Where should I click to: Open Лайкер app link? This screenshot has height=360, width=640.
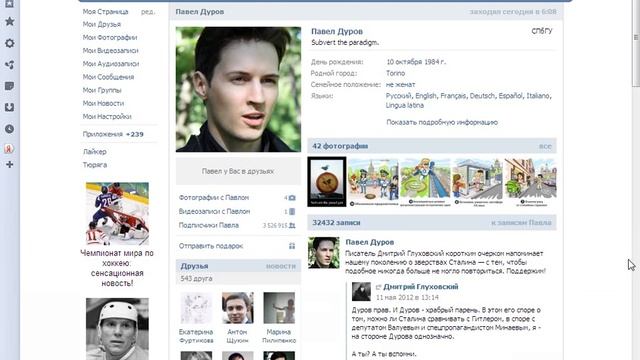(x=95, y=151)
